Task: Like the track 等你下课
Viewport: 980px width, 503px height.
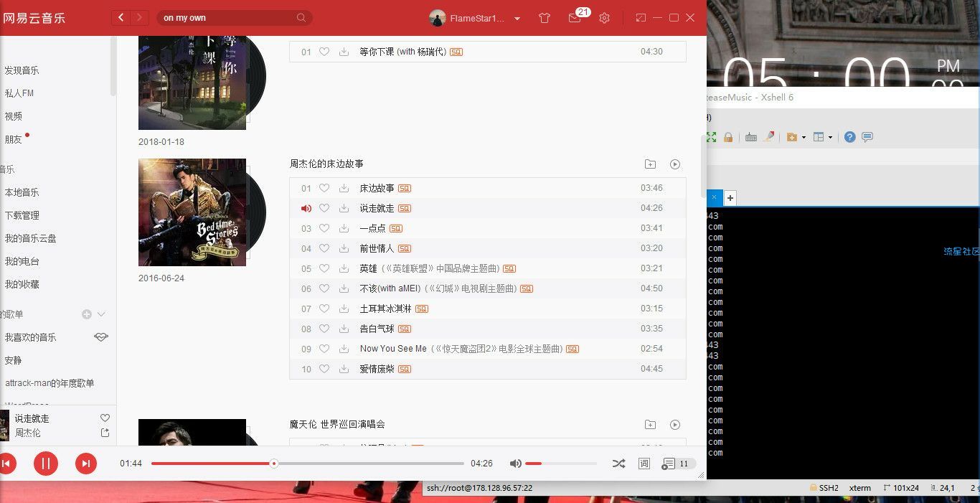Action: click(324, 52)
